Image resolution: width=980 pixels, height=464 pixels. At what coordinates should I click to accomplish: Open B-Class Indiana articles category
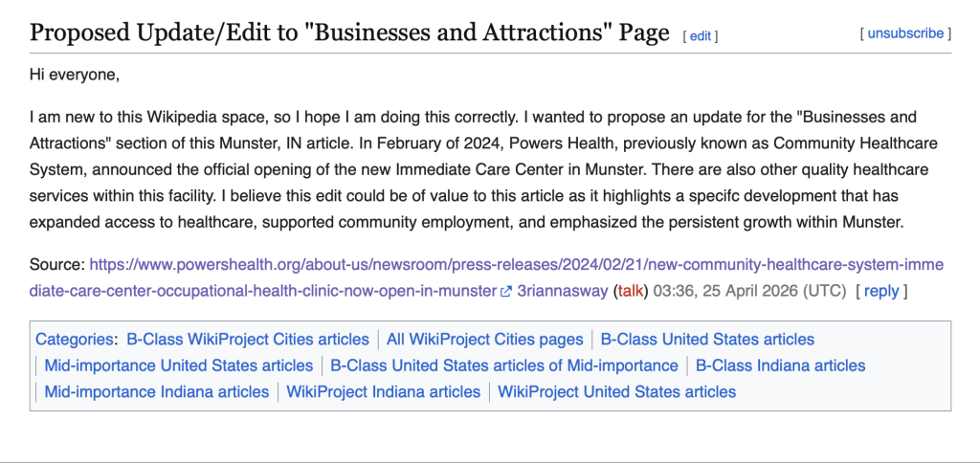pos(780,365)
